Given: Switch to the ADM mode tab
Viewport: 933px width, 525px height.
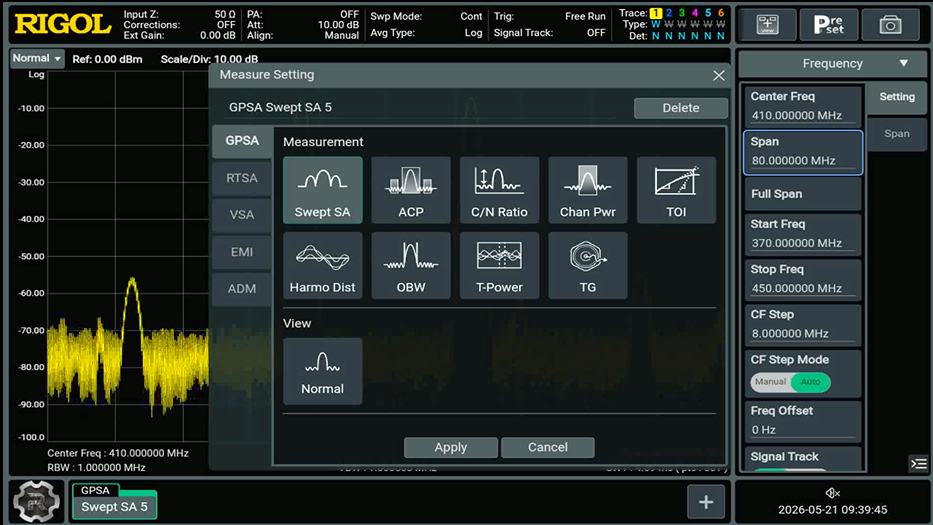Looking at the screenshot, I should pos(242,289).
